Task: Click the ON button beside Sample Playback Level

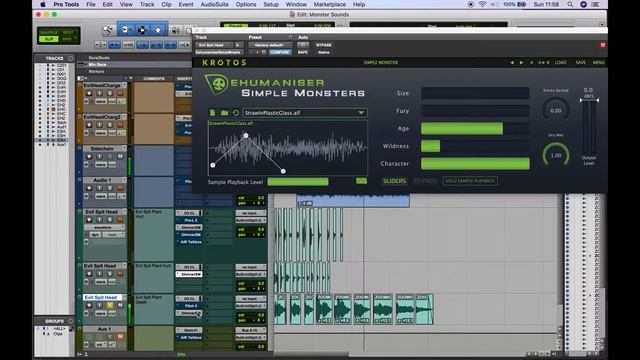Action: click(x=361, y=181)
